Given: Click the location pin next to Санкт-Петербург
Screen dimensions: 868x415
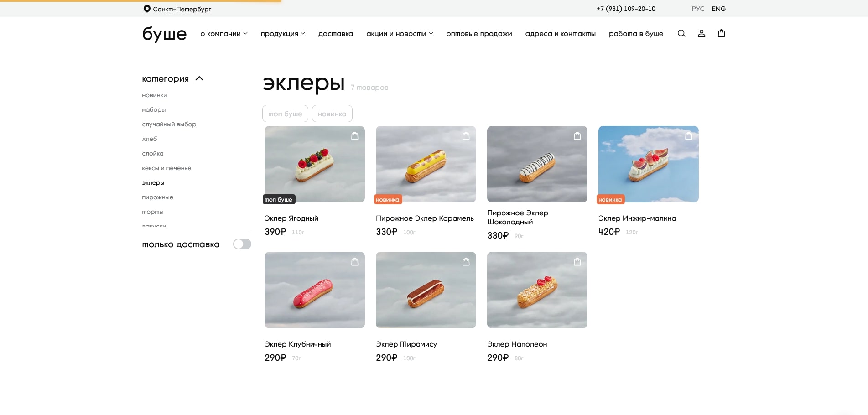Looking at the screenshot, I should click(147, 9).
